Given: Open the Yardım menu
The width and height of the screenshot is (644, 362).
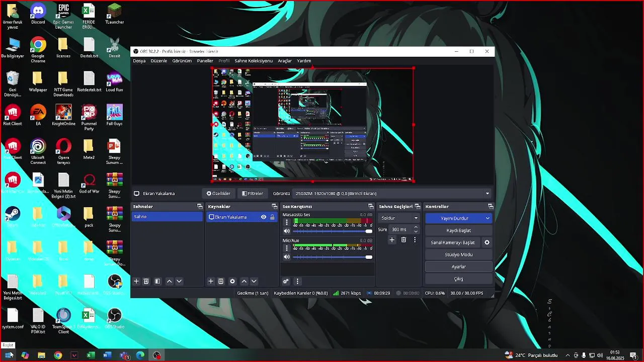Looking at the screenshot, I should coord(304,61).
